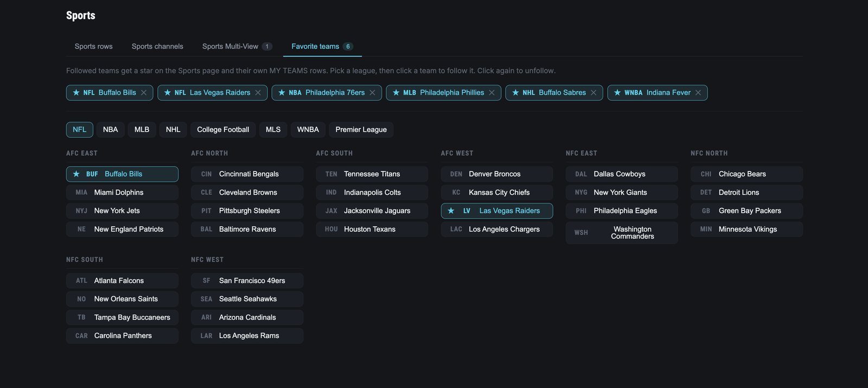Click MLB Philadelphia Phillies favorite chip label
The image size is (868, 388).
(443, 93)
